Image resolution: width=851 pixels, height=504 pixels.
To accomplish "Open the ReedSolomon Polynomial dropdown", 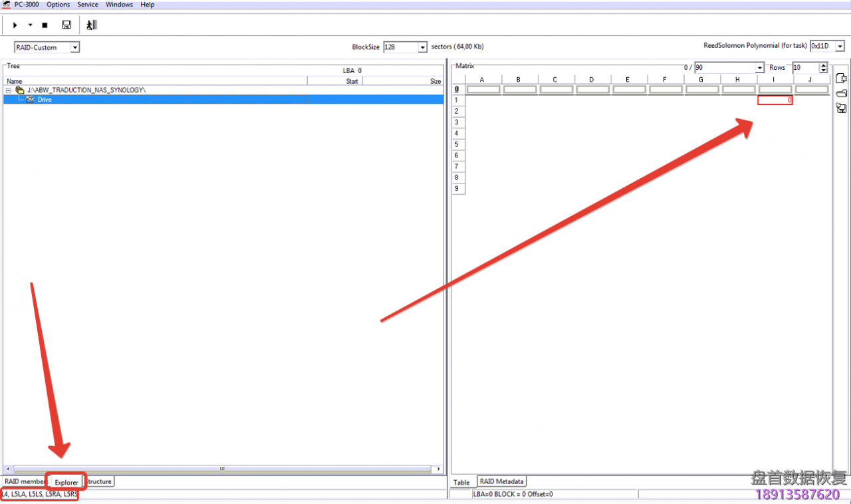I will pos(840,47).
